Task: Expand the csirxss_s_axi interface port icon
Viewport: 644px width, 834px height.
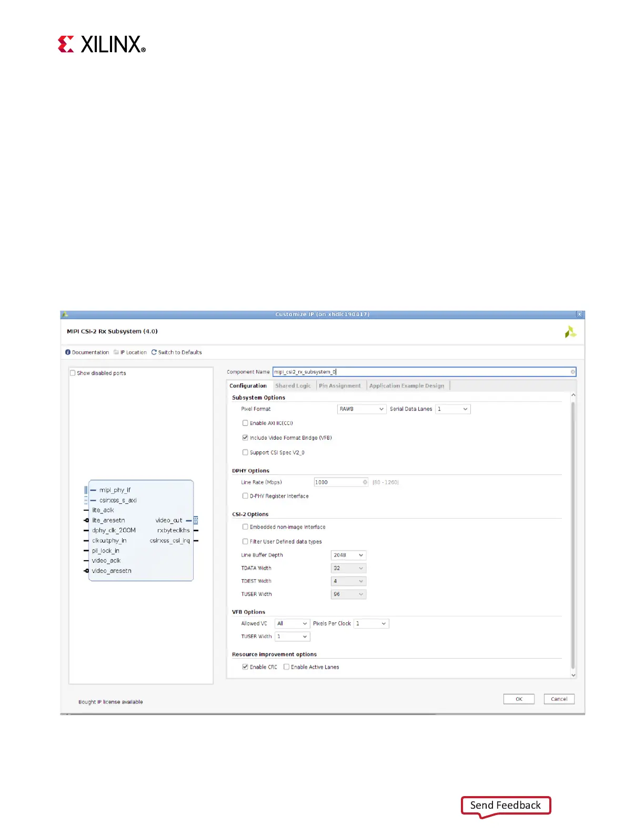Action: pyautogui.click(x=86, y=500)
